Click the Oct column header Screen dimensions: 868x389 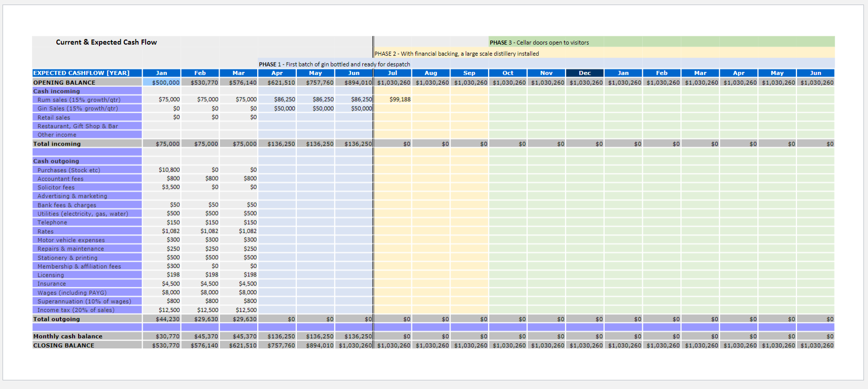click(508, 73)
